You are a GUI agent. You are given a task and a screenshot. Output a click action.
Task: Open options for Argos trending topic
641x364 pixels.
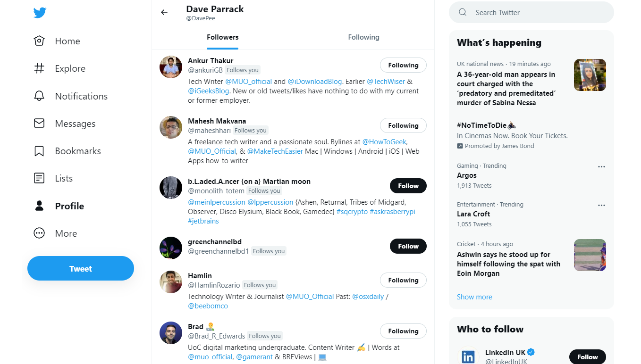tap(601, 166)
